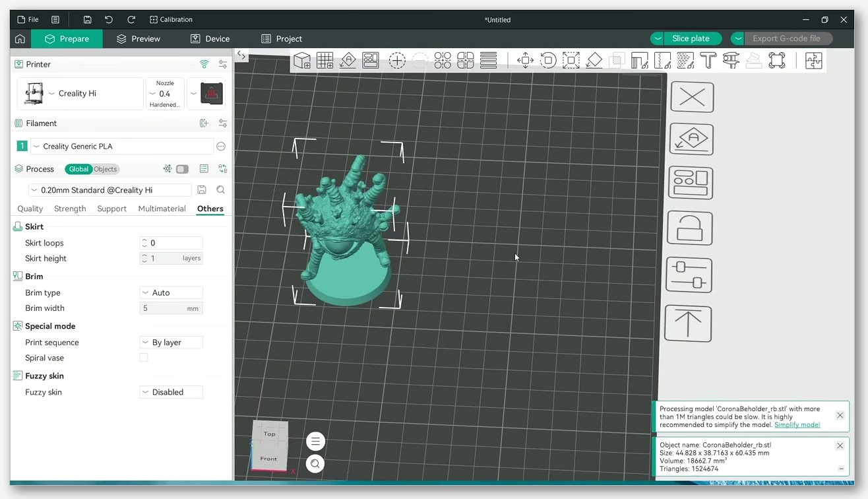Select the Seam painting tool
Screen dimensions: 868x499
tap(662, 61)
